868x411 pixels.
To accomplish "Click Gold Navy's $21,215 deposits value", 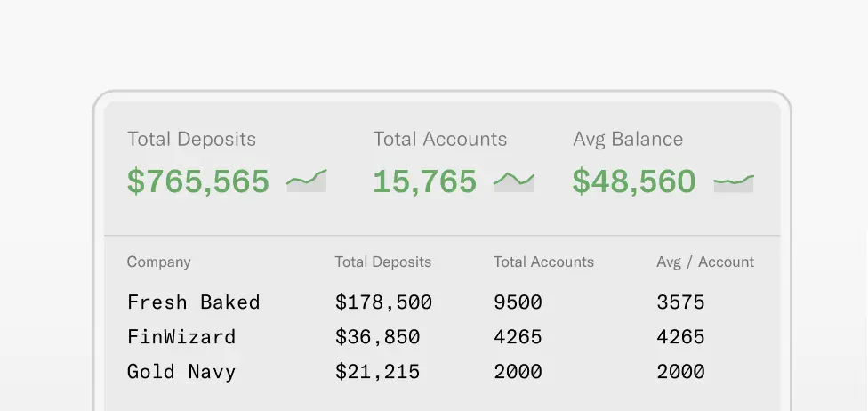I will click(377, 372).
